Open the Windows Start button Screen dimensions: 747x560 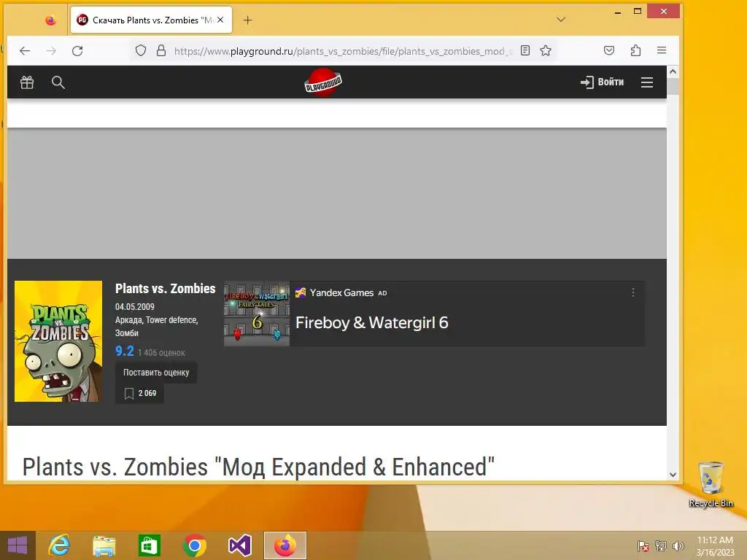(18, 545)
